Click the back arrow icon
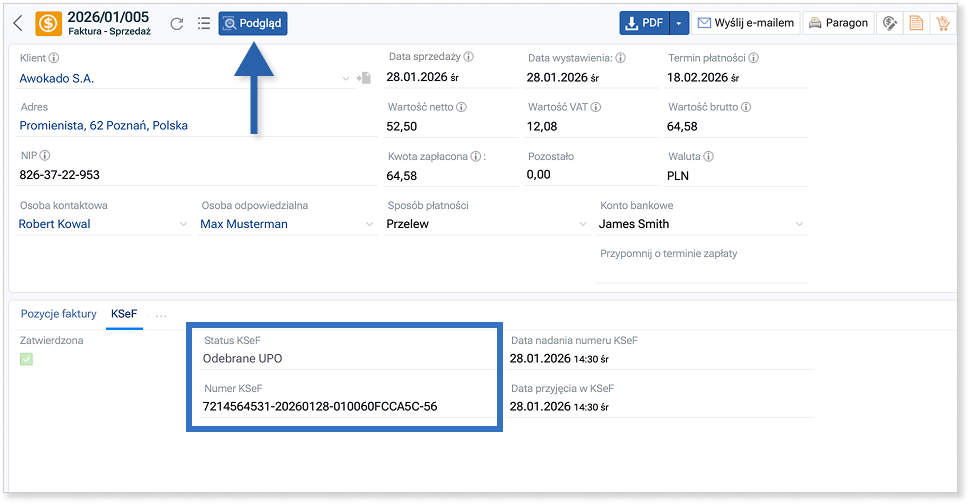This screenshot has width=969, height=504. click(x=18, y=24)
